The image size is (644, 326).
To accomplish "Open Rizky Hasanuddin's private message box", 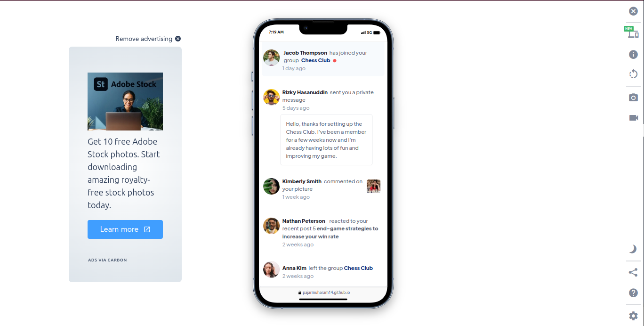I will pyautogui.click(x=326, y=140).
